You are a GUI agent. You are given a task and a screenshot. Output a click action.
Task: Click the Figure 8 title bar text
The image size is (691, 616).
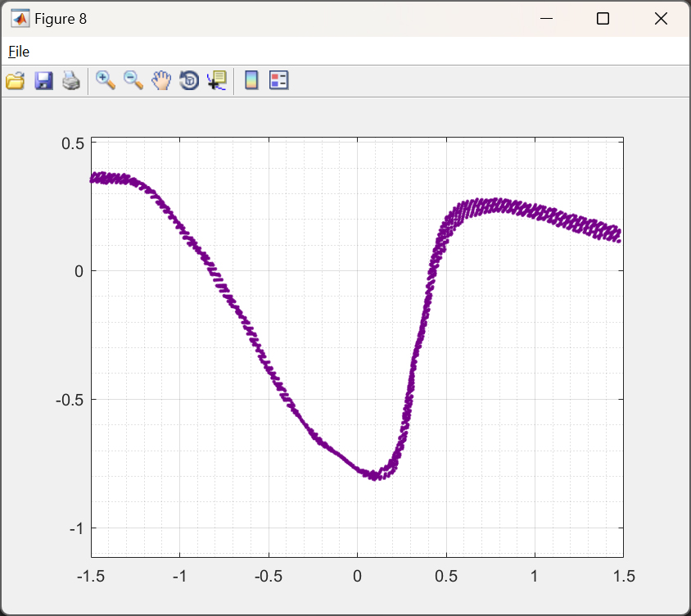tap(61, 19)
